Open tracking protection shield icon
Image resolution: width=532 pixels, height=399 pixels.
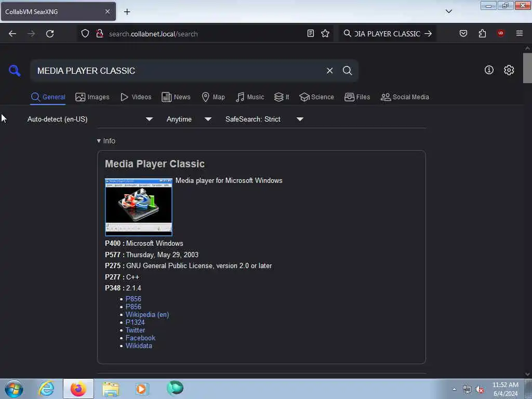pos(85,33)
